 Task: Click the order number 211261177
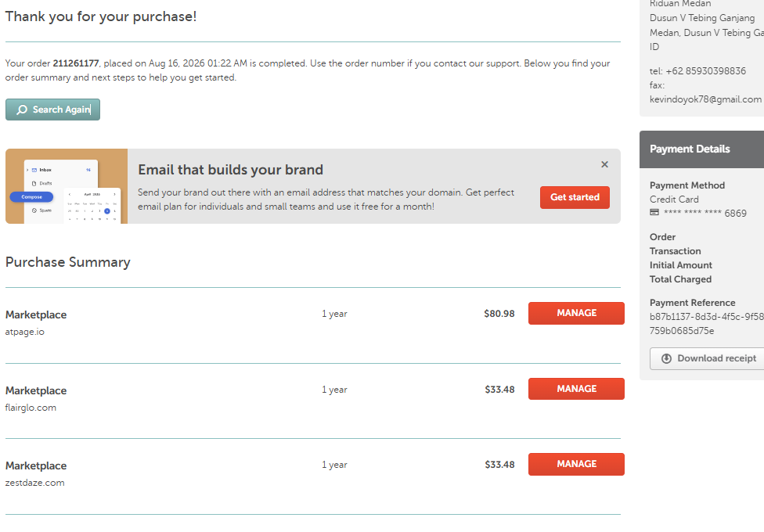[x=75, y=63]
